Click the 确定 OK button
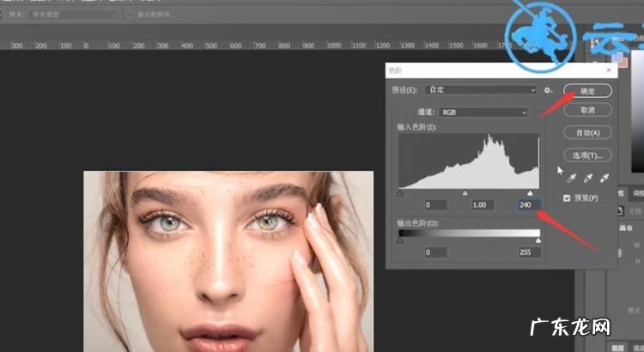This screenshot has width=644, height=352. pos(587,91)
